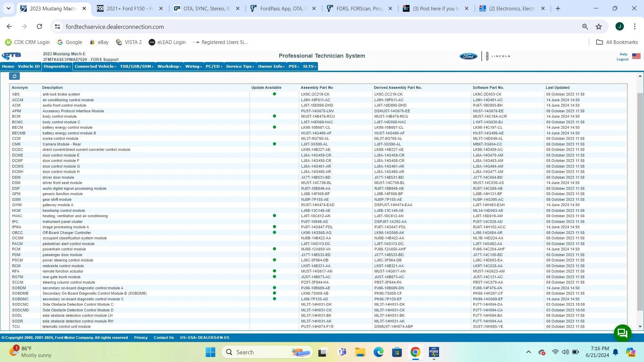Open the eLEAD Login bookmark
The image size is (644, 362).
pos(167,42)
